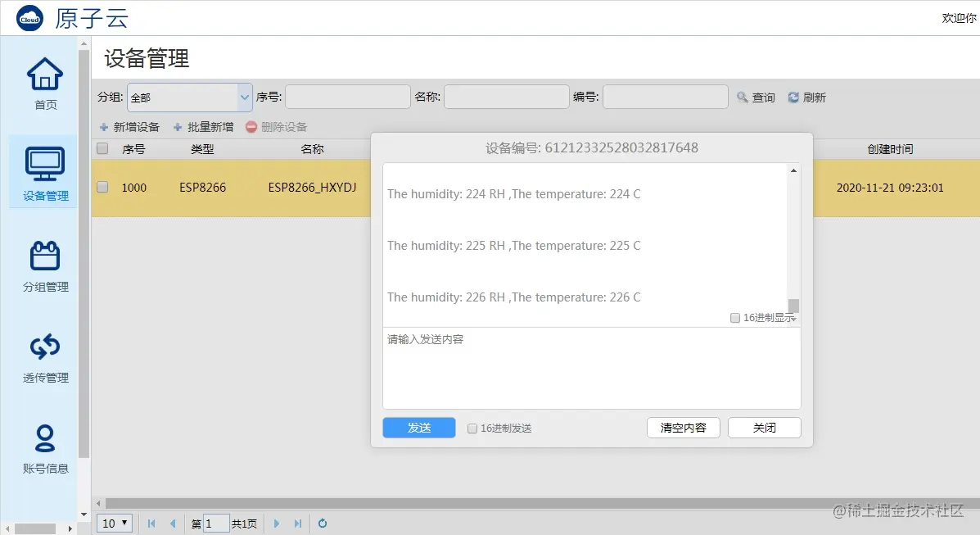The height and width of the screenshot is (535, 980).
Task: Enable 16进制显示 checkbox
Action: pos(735,318)
